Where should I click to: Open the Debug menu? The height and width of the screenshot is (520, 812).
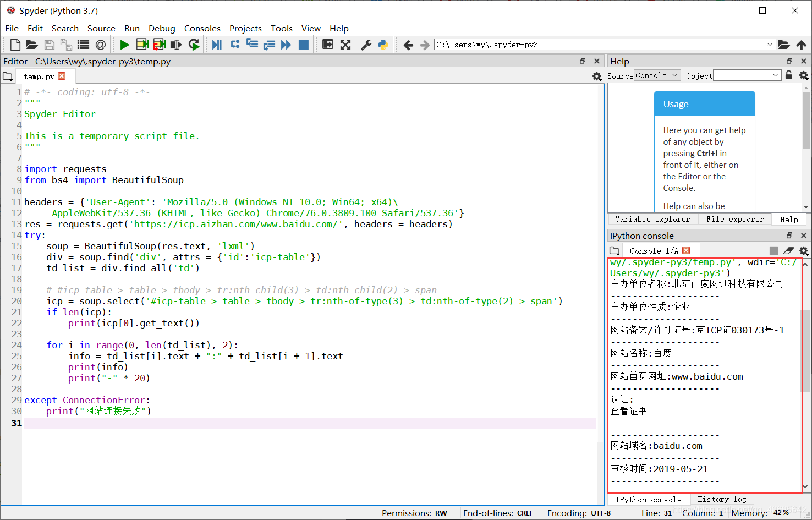(162, 28)
